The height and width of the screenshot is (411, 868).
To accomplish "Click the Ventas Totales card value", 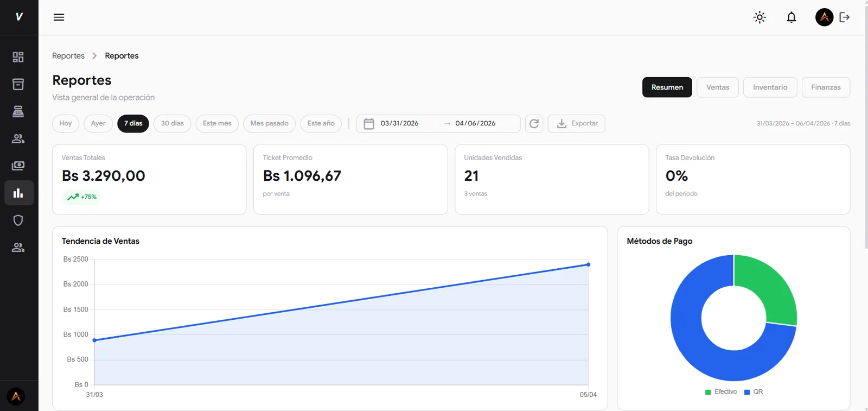I will [104, 176].
